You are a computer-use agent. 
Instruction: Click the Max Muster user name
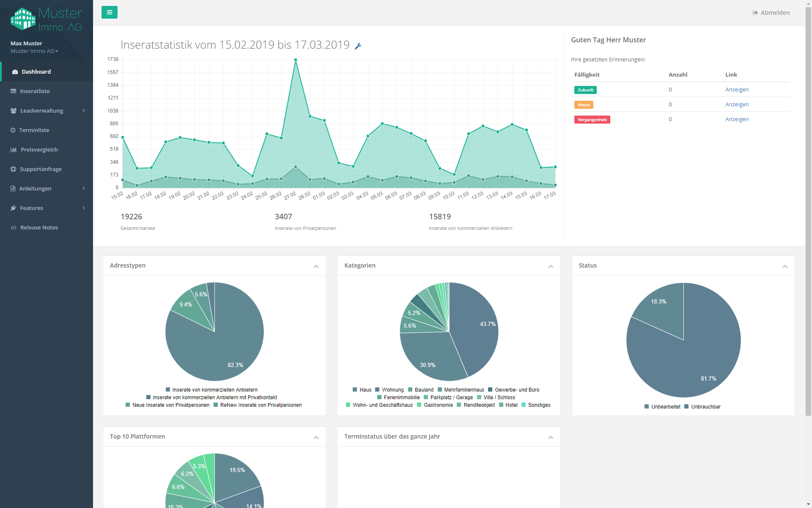pyautogui.click(x=26, y=44)
